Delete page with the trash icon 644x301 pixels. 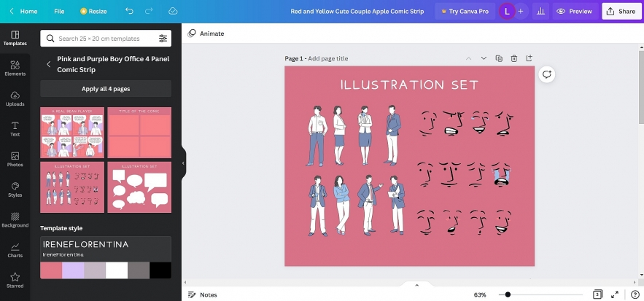coord(514,58)
